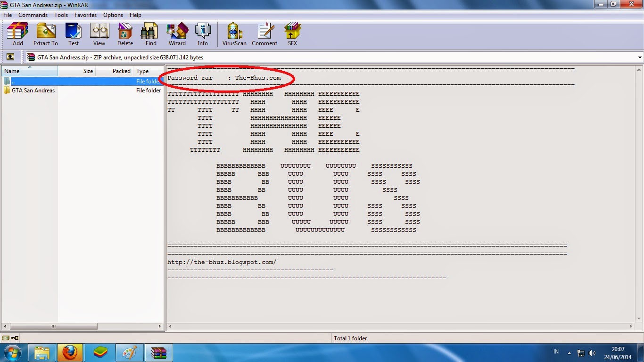Click the Delete toolbar icon
The height and width of the screenshot is (362, 644).
point(125,34)
